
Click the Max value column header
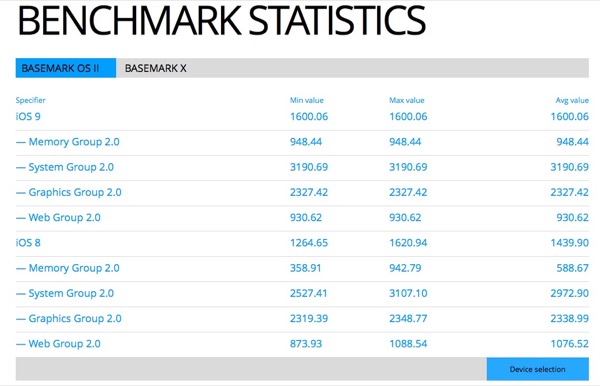click(407, 100)
